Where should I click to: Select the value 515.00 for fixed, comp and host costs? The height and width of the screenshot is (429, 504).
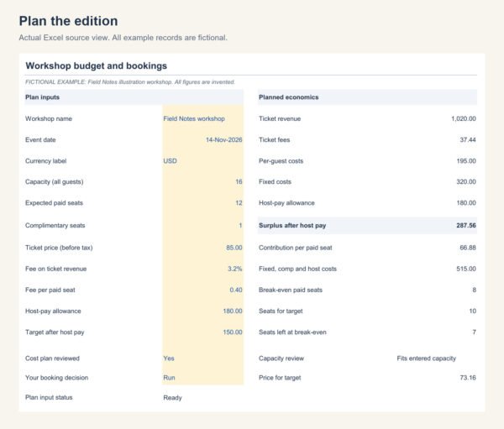click(466, 269)
